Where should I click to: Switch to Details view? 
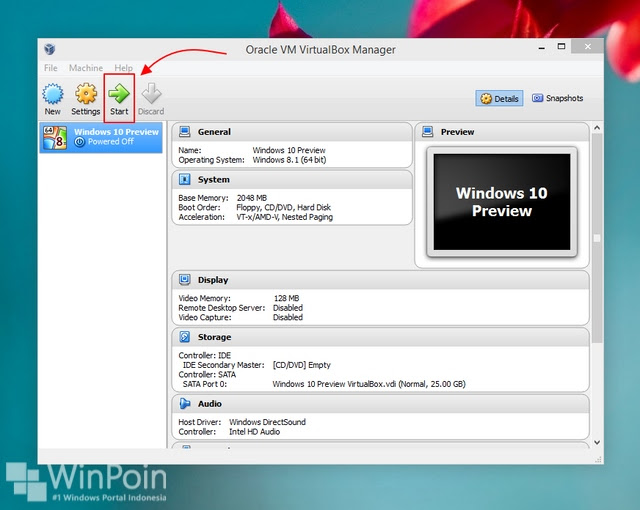[499, 98]
